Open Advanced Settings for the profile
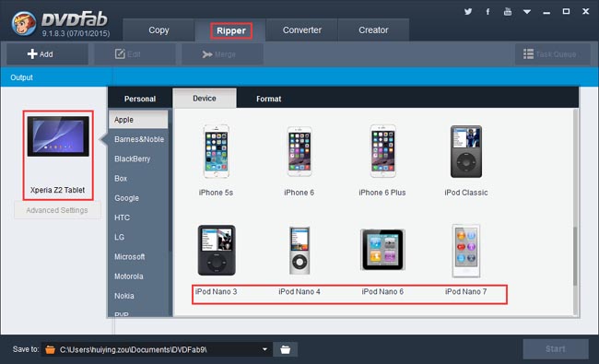The height and width of the screenshot is (364, 599). pos(57,210)
